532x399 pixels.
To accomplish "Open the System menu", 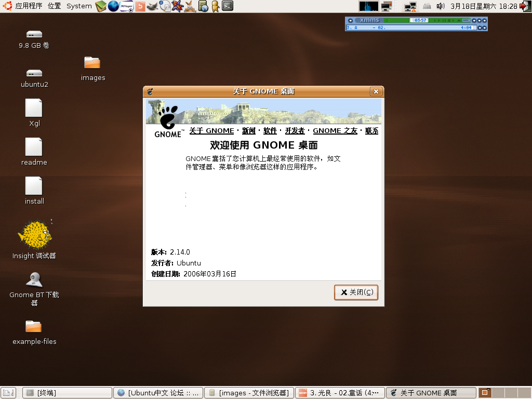I will click(79, 6).
